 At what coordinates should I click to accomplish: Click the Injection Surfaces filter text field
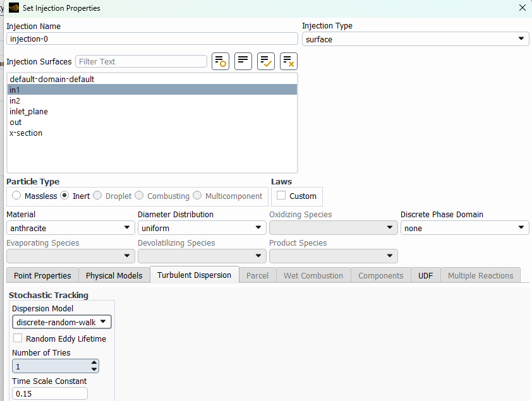[141, 61]
